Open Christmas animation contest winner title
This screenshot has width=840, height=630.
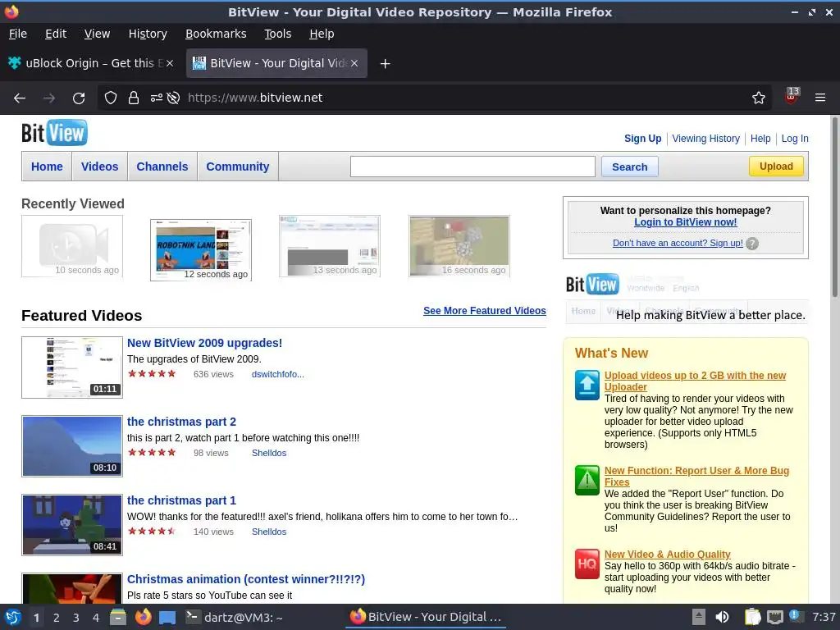pos(246,579)
